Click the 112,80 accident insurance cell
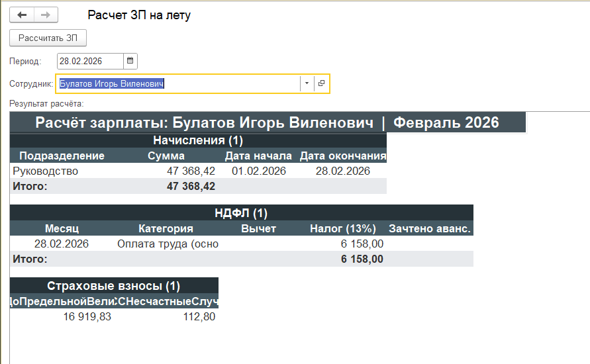The width and height of the screenshot is (590, 364). 199,316
